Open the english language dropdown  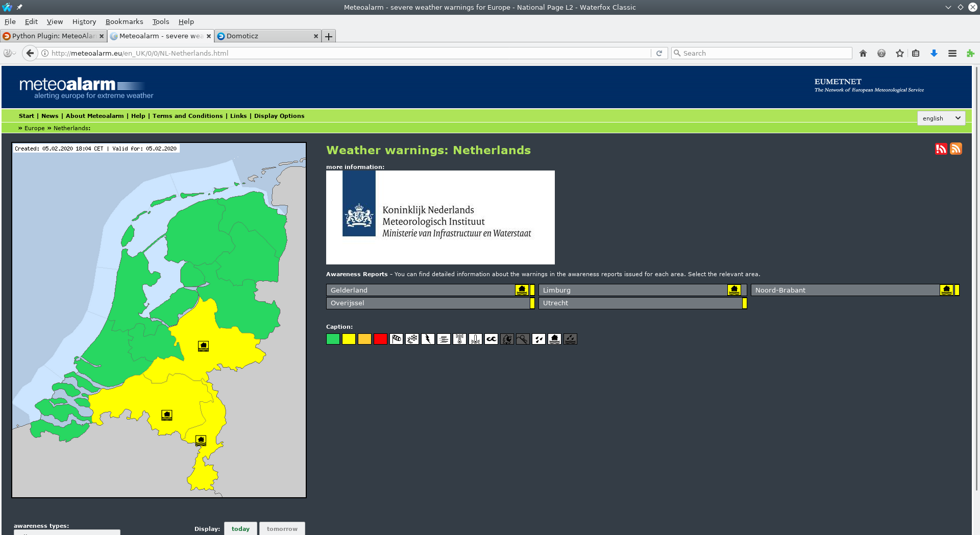941,118
